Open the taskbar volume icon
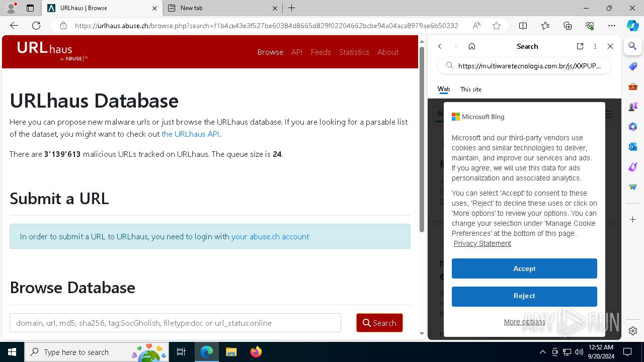The width and height of the screenshot is (644, 362). click(579, 352)
